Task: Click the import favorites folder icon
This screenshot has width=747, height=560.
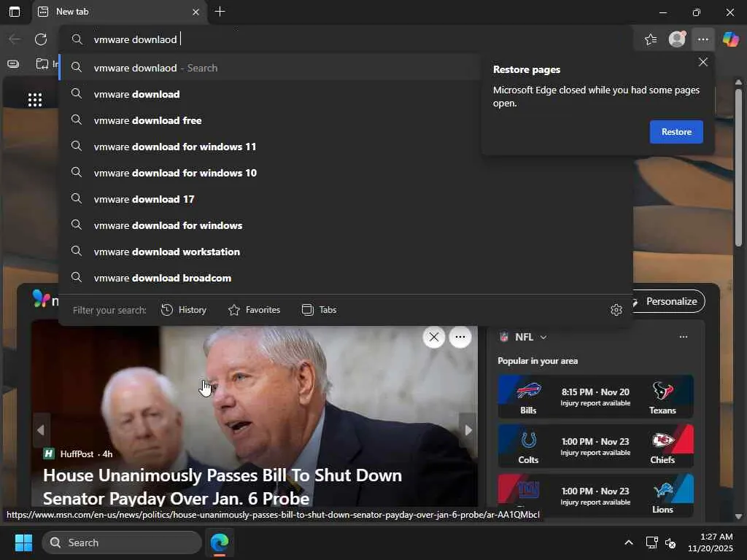Action: pos(42,64)
